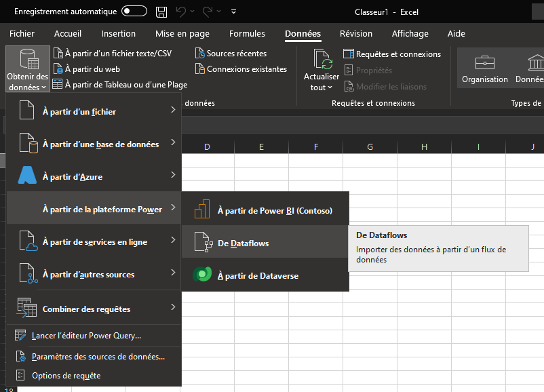The image size is (544, 392).
Task: Open Options de requête
Action: tap(94, 375)
